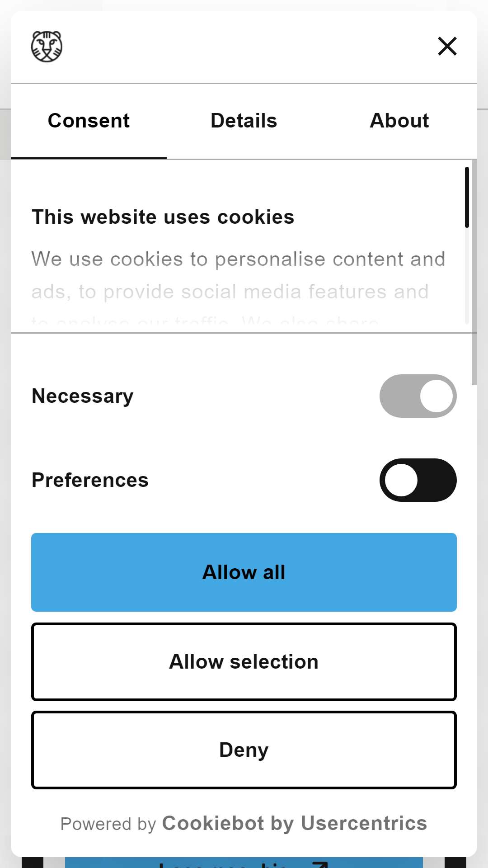Switch to the Consent tab

89,121
